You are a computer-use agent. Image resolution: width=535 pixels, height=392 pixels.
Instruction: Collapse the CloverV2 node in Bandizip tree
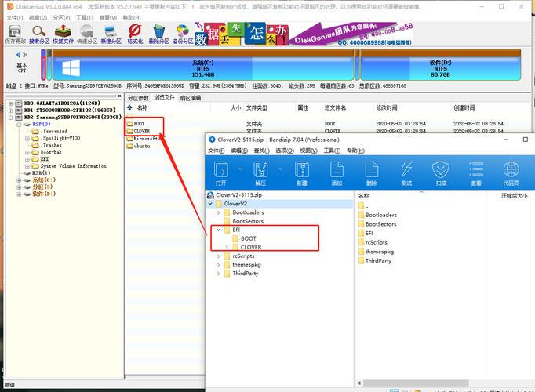(x=210, y=204)
